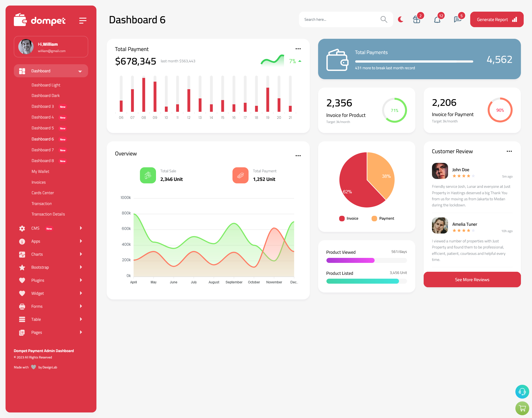The width and height of the screenshot is (532, 418).
Task: Expand the Bootstrap sidebar section
Action: [x=49, y=267]
